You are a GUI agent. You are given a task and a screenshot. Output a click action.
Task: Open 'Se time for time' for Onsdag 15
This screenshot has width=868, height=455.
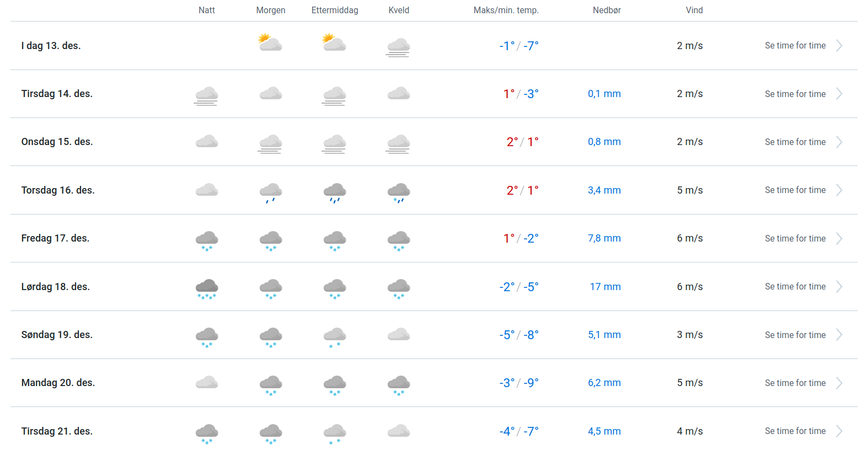click(795, 142)
